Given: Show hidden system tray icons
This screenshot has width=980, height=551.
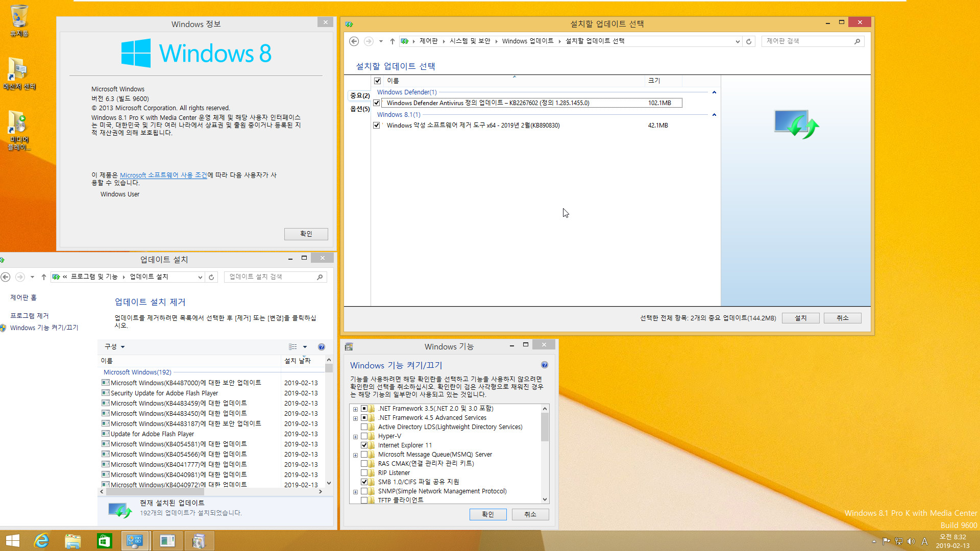Looking at the screenshot, I should tap(874, 541).
